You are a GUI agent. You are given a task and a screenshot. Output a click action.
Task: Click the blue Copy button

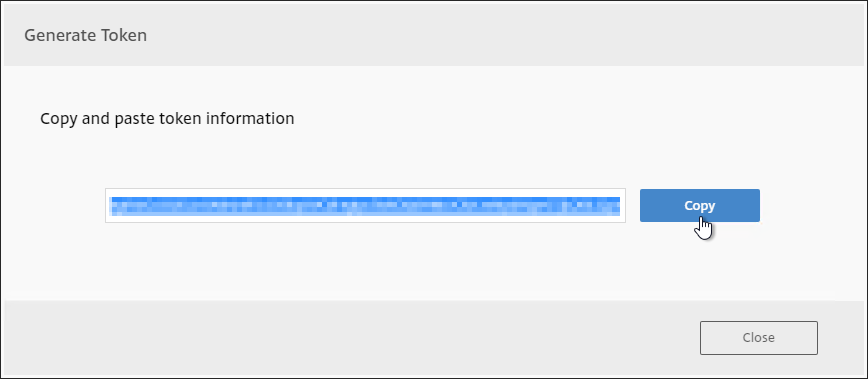pos(700,205)
